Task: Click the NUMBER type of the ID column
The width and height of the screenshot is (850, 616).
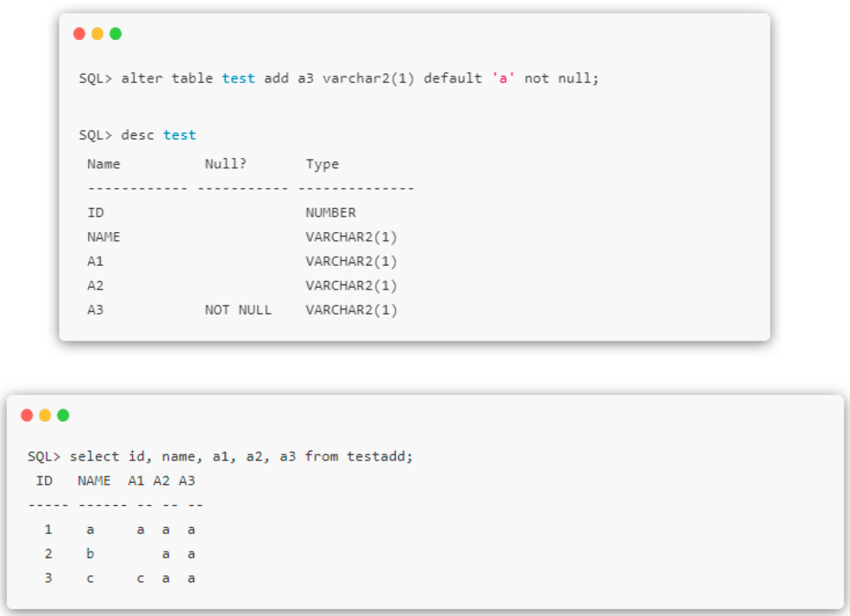Action: [x=331, y=212]
